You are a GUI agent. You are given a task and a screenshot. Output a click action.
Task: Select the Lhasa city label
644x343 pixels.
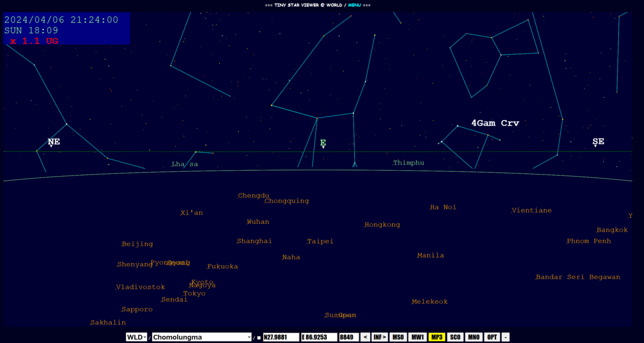click(185, 164)
